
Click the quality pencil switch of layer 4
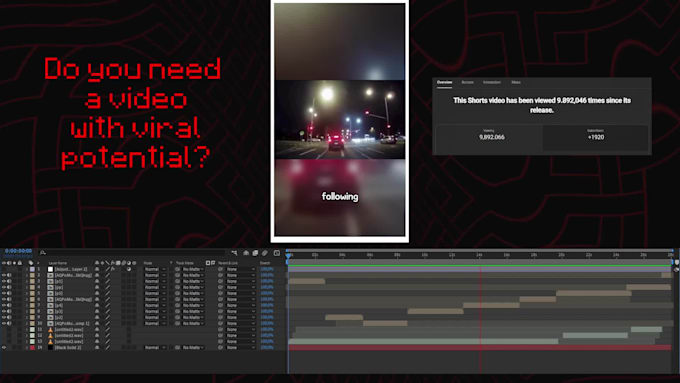point(108,287)
